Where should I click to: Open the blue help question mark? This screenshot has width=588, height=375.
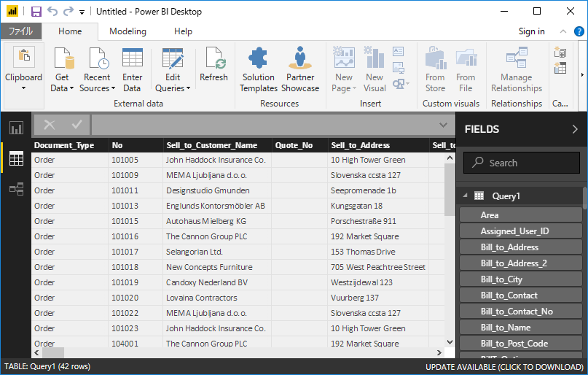click(579, 31)
